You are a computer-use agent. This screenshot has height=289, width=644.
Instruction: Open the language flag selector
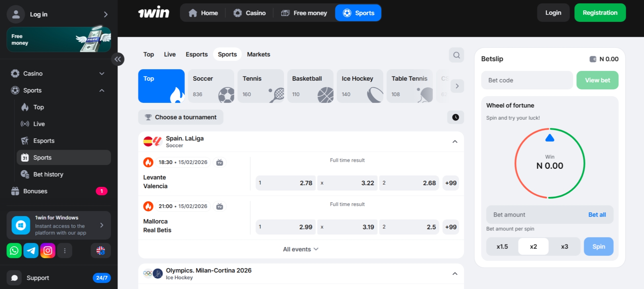(101, 250)
